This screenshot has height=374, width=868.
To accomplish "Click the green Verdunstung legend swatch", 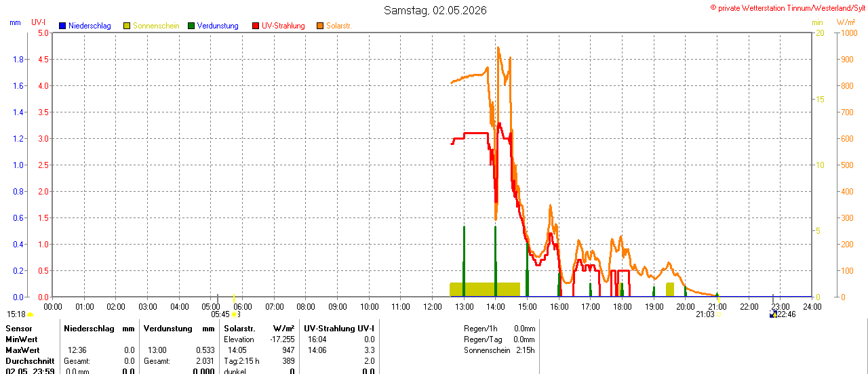I will point(191,26).
